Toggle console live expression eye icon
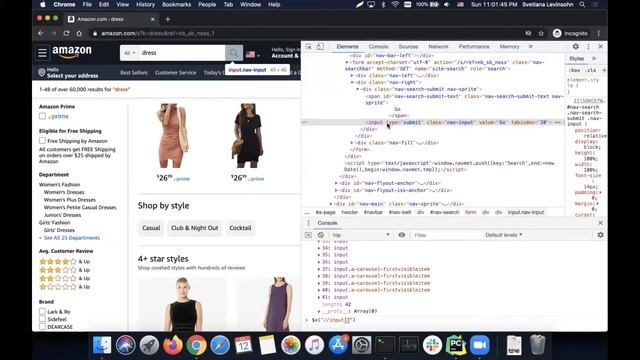 pos(402,235)
